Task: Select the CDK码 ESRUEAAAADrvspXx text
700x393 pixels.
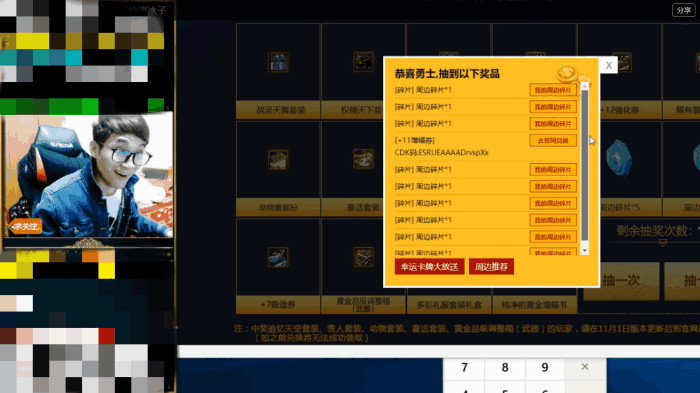Action: click(x=442, y=153)
